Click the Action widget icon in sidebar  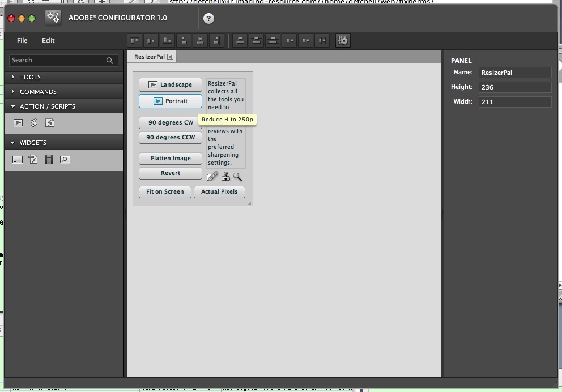18,122
